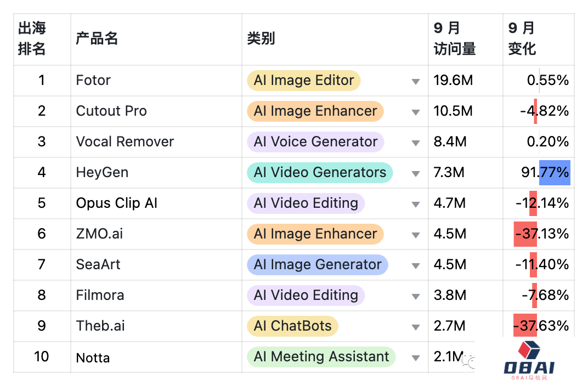Click the AI Meeting Assistant tag

click(x=321, y=357)
